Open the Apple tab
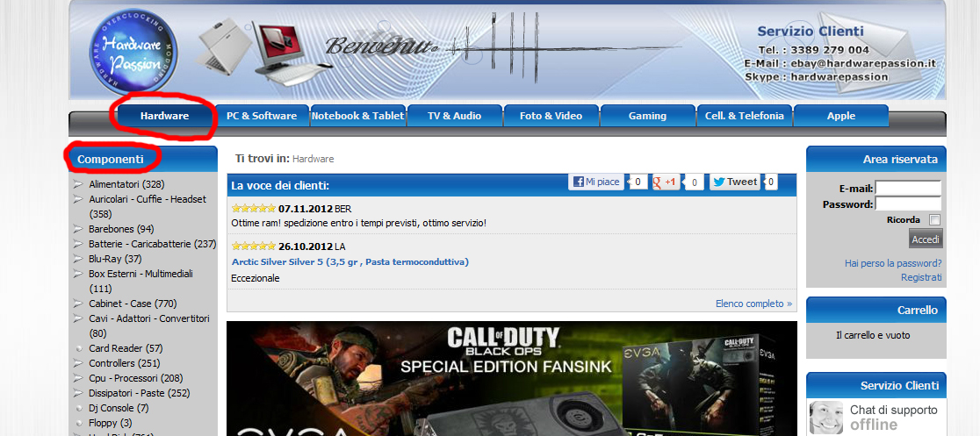 (840, 116)
